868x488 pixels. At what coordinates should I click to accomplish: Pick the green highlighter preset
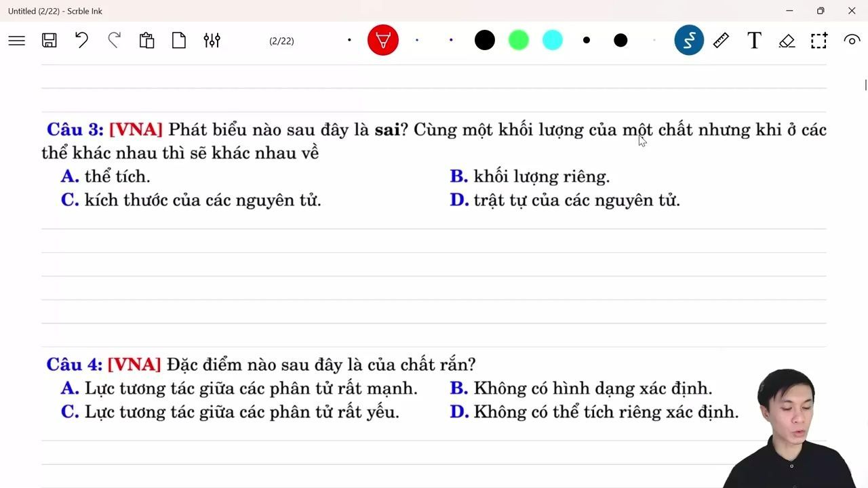(x=519, y=41)
